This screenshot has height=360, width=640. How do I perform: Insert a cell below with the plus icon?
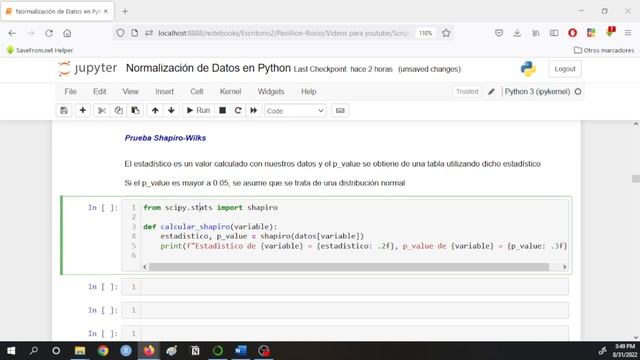83,111
